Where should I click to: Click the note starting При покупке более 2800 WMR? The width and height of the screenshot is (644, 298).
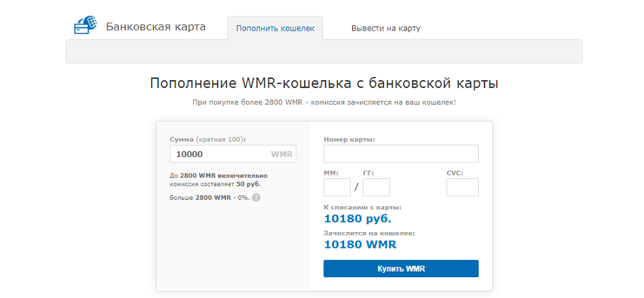(324, 102)
